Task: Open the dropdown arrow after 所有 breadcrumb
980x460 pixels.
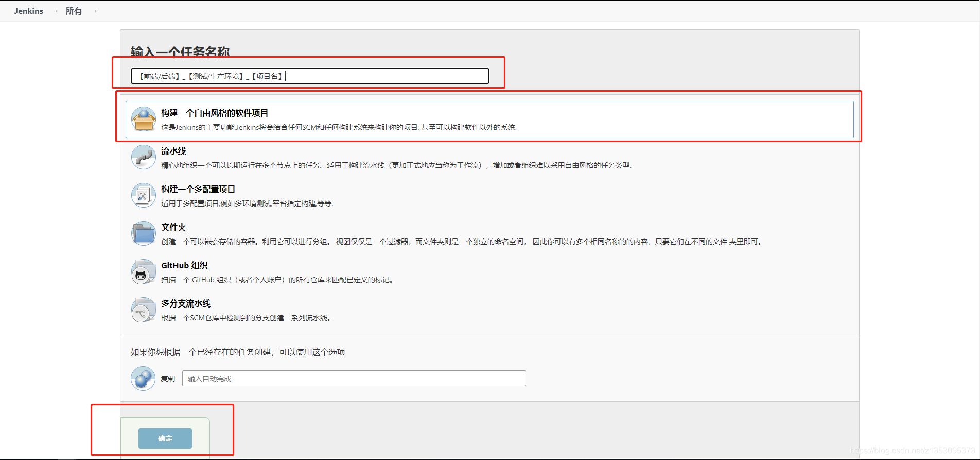Action: pos(95,11)
